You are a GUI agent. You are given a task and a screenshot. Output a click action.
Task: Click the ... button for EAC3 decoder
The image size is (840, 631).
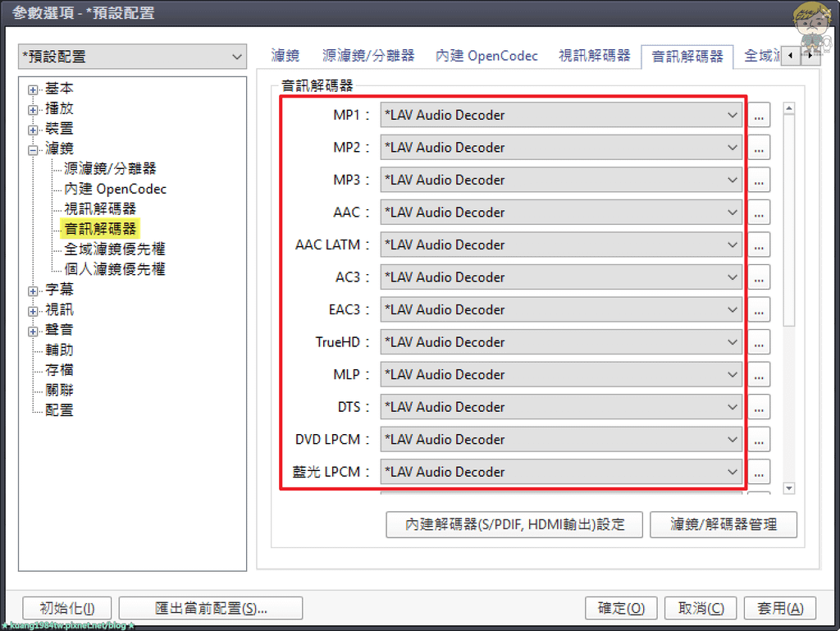(759, 309)
